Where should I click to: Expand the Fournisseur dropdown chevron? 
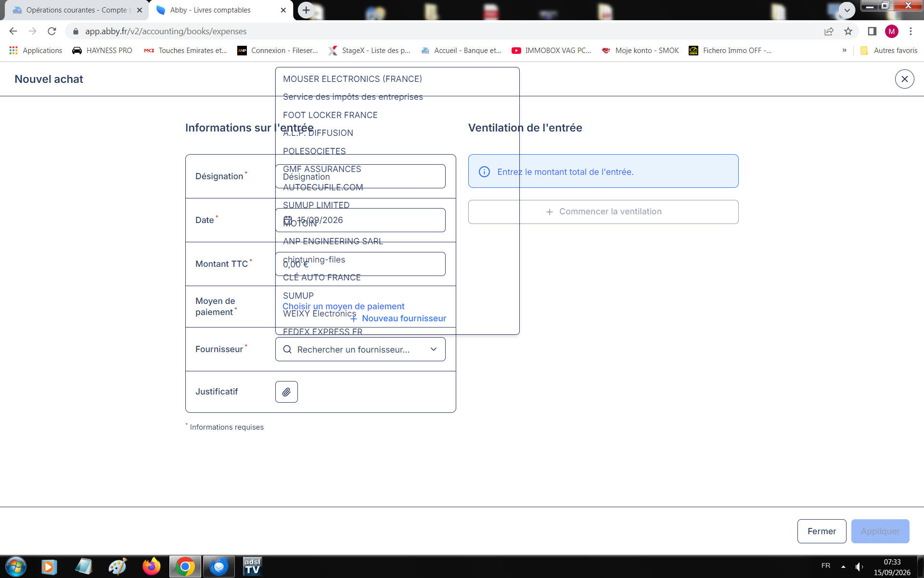(x=434, y=349)
